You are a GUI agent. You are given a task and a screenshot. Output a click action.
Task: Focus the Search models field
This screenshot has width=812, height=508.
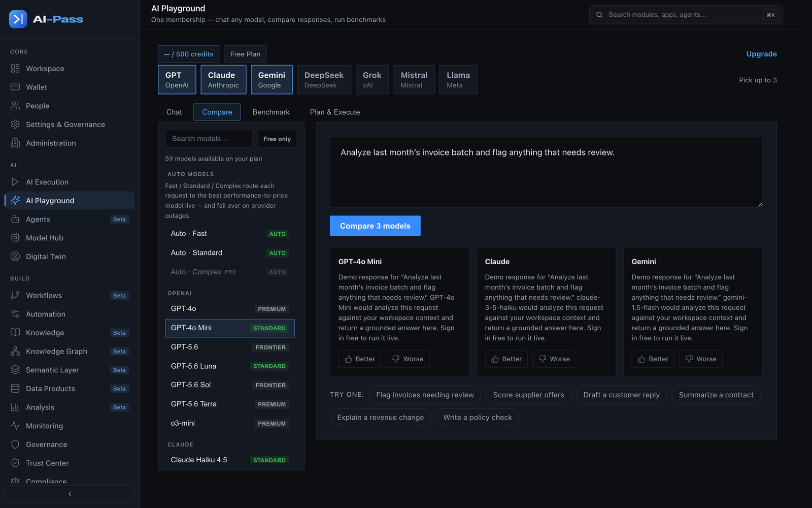pos(209,139)
